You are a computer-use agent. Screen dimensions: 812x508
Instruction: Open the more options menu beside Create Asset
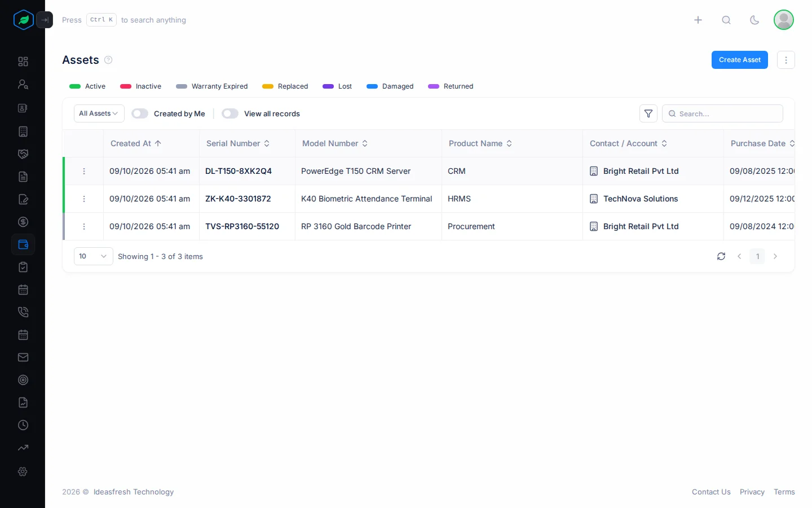pos(786,60)
